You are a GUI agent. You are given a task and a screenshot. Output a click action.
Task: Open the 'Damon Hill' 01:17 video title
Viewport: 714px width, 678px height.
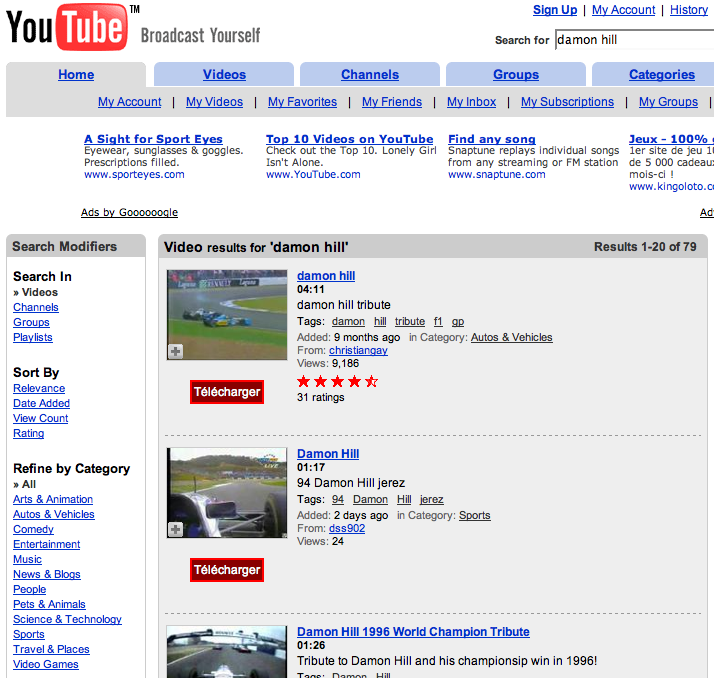tap(328, 454)
